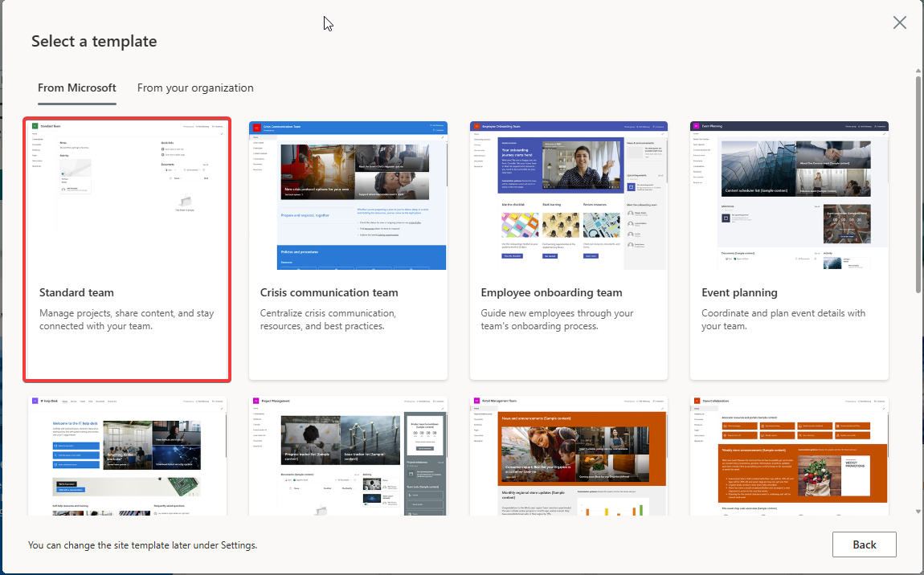Image resolution: width=924 pixels, height=575 pixels.
Task: Click the scrollbar down arrow
Action: click(918, 512)
